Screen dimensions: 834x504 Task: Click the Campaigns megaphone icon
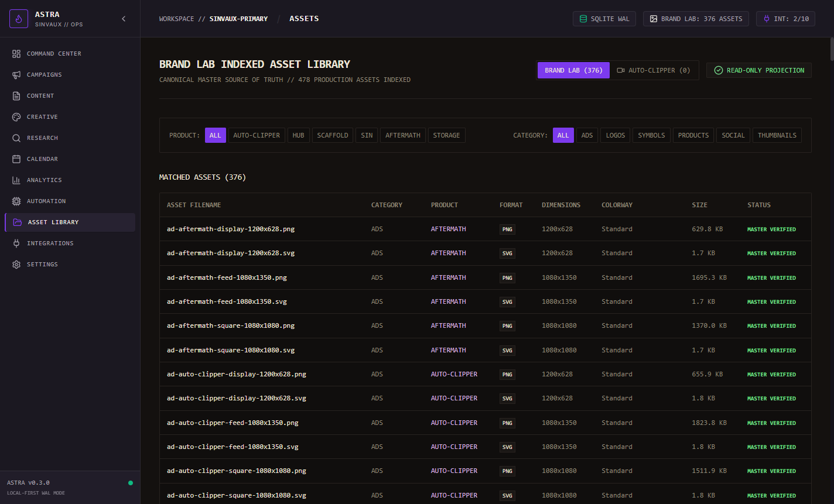(x=16, y=75)
